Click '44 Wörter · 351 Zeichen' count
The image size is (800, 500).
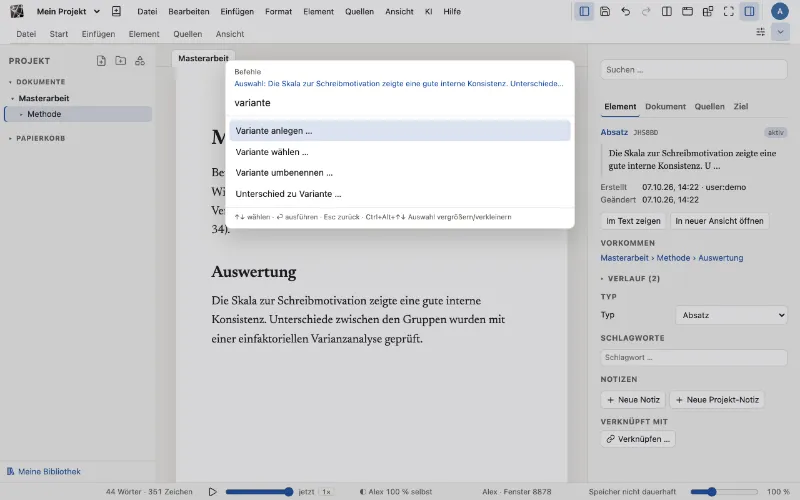[x=149, y=492]
